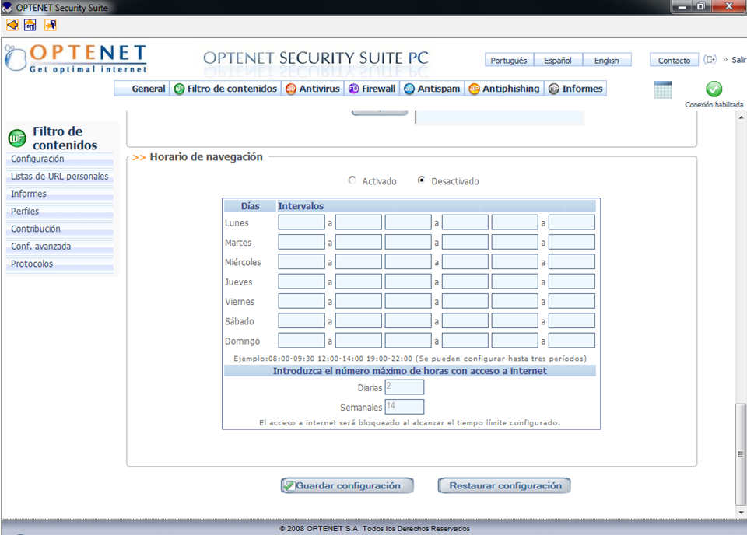The height and width of the screenshot is (560, 747).
Task: Click the vertical scrollbar down arrow
Action: (741, 512)
